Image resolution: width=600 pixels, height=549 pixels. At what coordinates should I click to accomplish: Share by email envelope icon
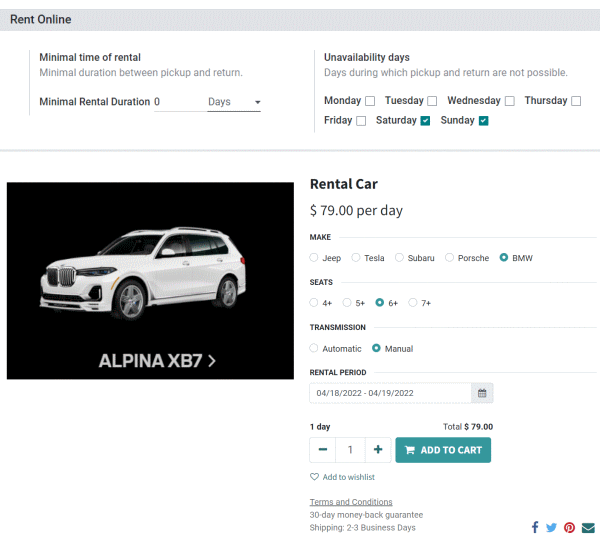(x=588, y=528)
